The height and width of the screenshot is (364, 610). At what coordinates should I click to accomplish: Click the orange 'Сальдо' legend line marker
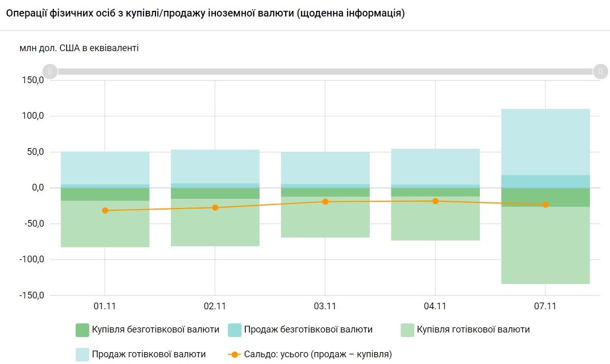coord(235,355)
